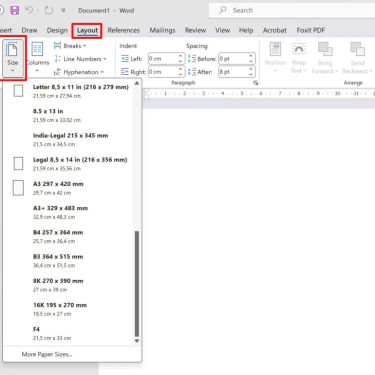The image size is (375, 375).
Task: Select A3+ 329 x 483 mm size
Action: [68, 212]
